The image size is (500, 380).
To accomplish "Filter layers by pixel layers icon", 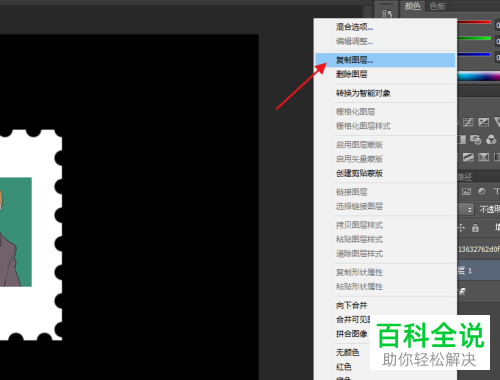I will click(467, 191).
